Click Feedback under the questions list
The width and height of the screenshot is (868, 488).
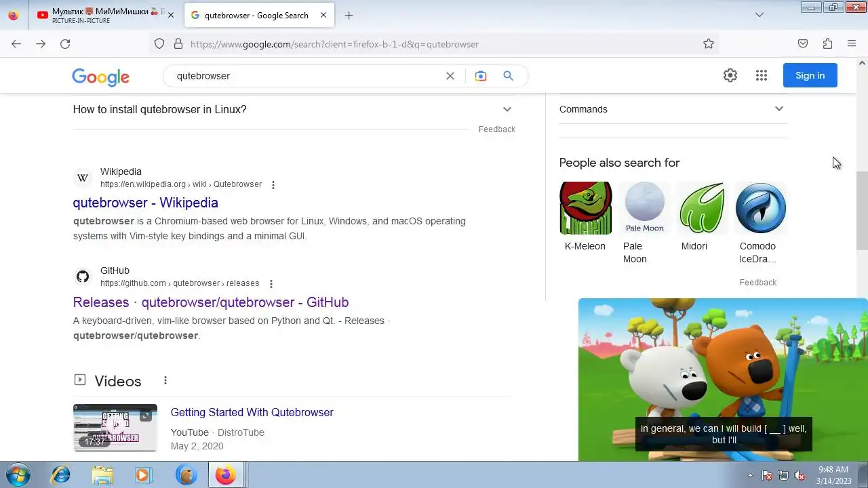tap(497, 129)
